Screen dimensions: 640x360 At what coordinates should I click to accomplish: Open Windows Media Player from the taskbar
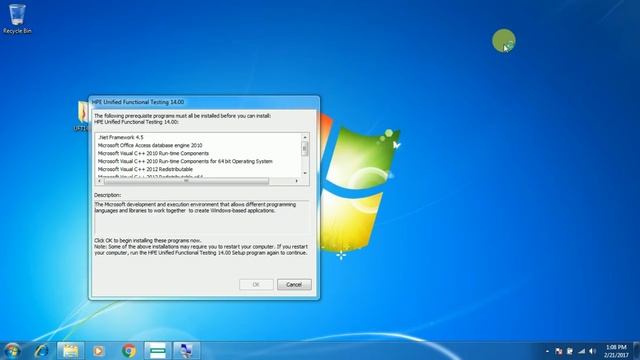click(98, 351)
